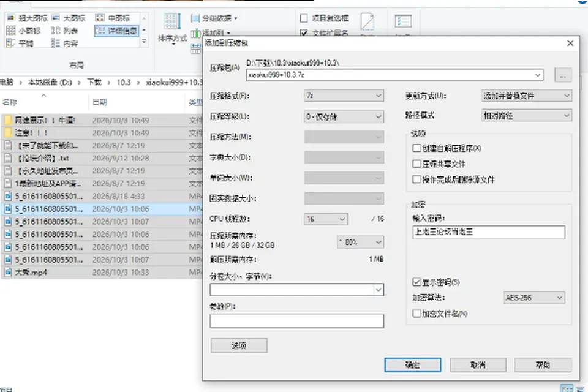The image size is (588, 392).
Task: Switch Explorer view to 列表
Action: (x=64, y=31)
